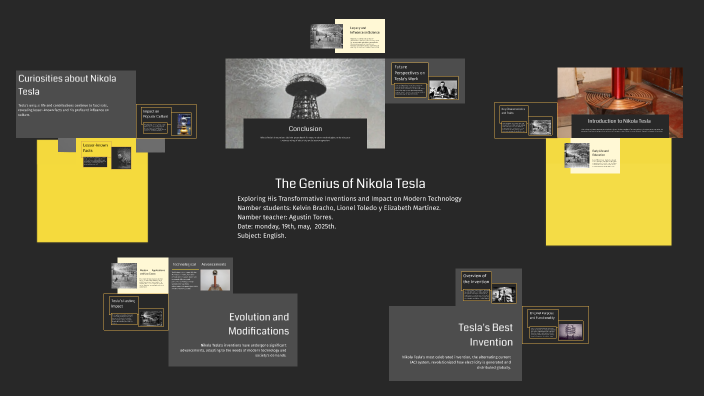Screen dimensions: 704x396
Task: Open Curiosities about Nikola Tesla topic
Action: tap(76, 104)
